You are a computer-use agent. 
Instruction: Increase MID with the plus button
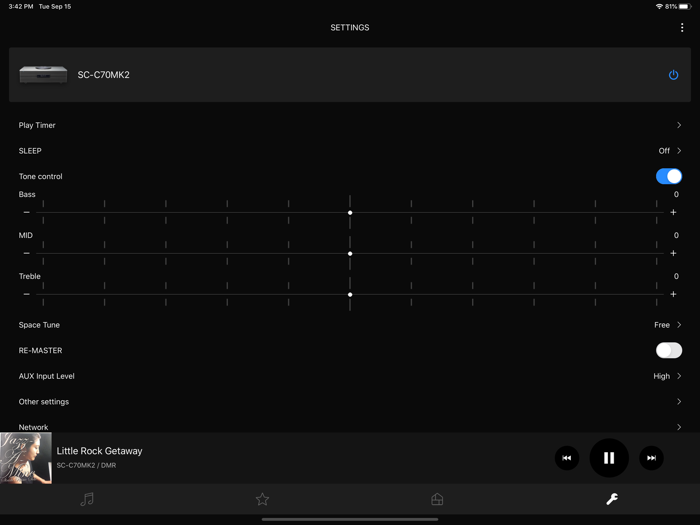[x=673, y=254]
